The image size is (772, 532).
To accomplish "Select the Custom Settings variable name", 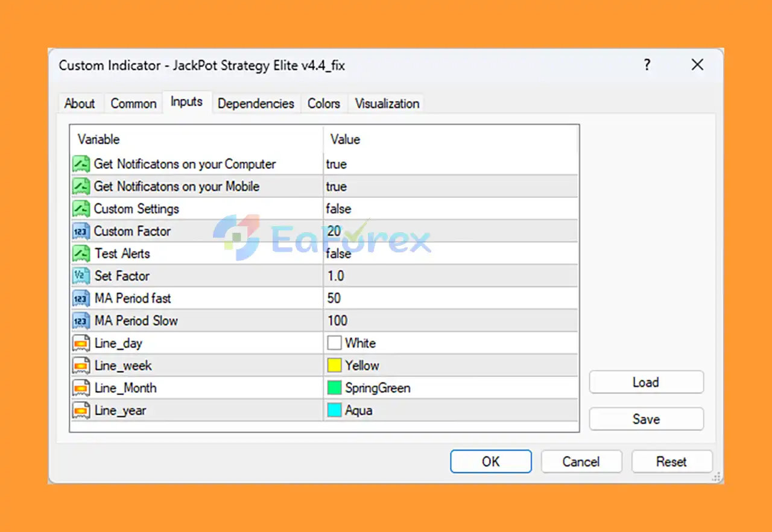I will click(136, 209).
